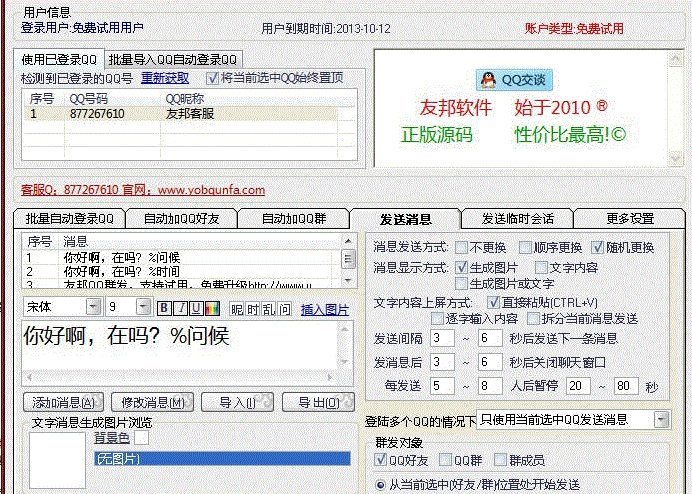Toggle 生成图片 display option

click(x=461, y=267)
